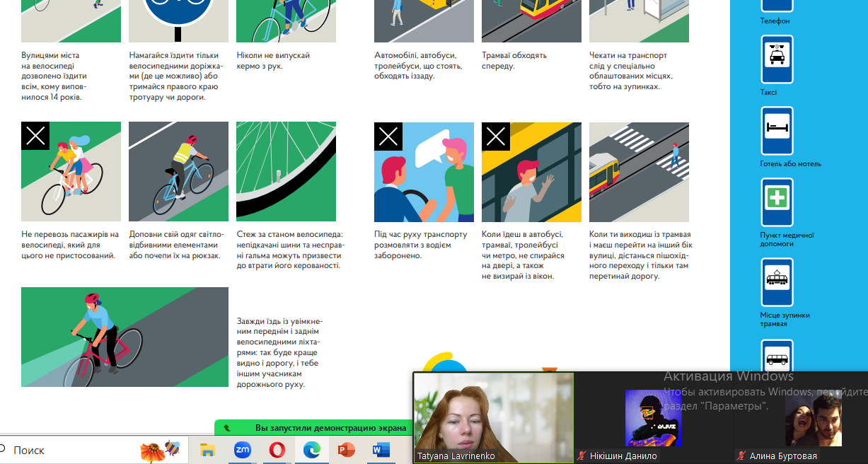This screenshot has height=464, width=868.
Task: Click the bicycle wheel condition image
Action: (x=286, y=172)
